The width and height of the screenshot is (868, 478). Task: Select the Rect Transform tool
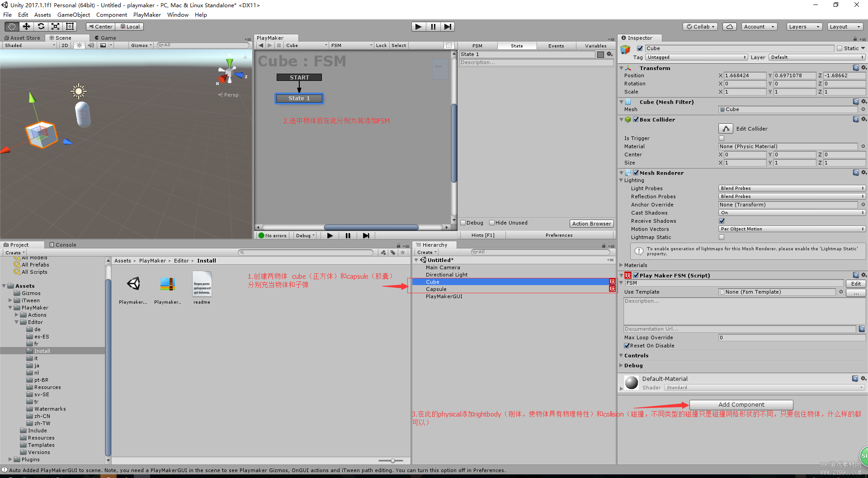(70, 27)
